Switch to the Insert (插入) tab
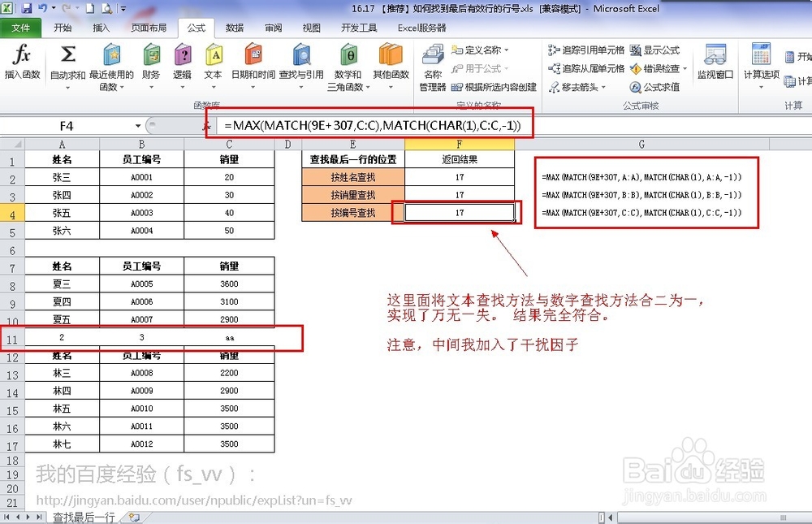Viewport: 812px width, 524px height. [x=101, y=28]
